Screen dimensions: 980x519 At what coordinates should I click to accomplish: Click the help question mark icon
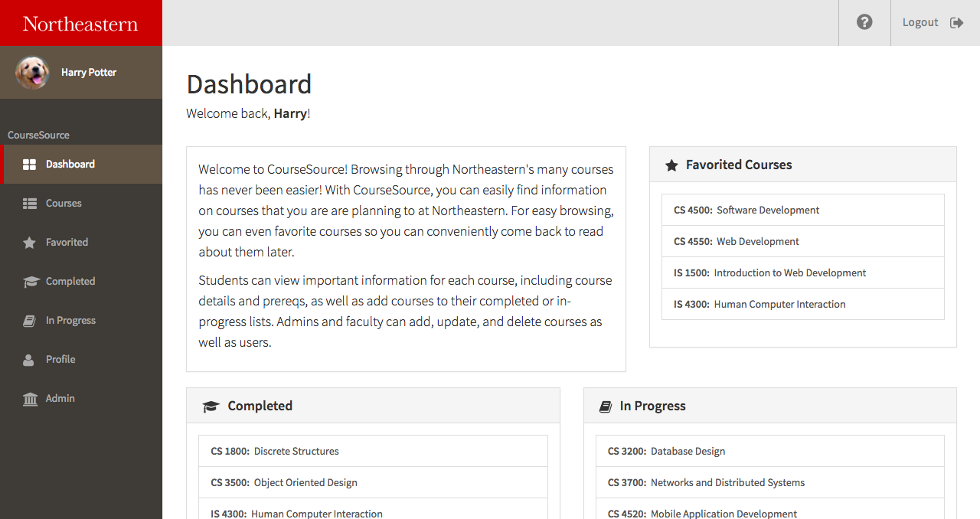pos(864,22)
